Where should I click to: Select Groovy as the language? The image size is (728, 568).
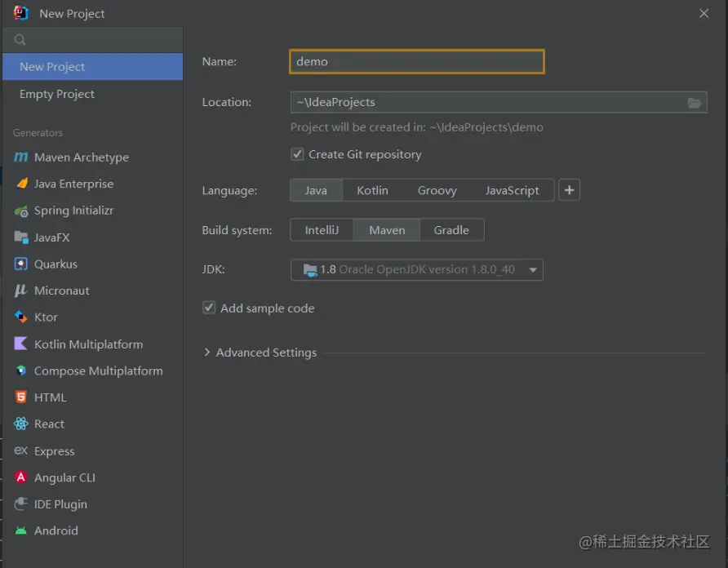pos(437,190)
